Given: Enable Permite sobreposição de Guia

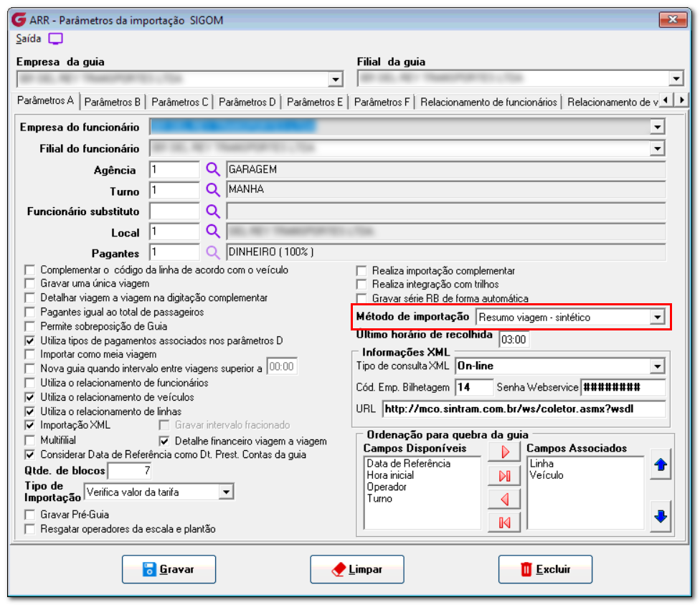Looking at the screenshot, I should (30, 326).
